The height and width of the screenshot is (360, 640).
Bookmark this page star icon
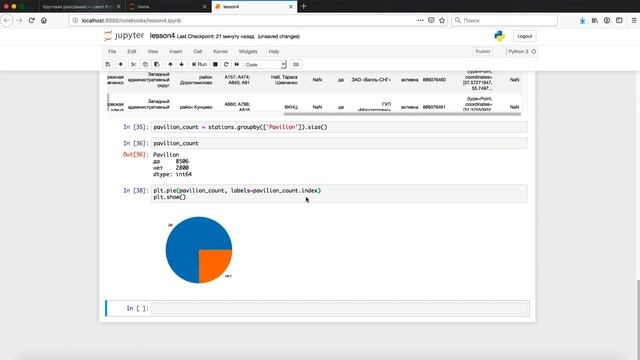click(x=442, y=20)
